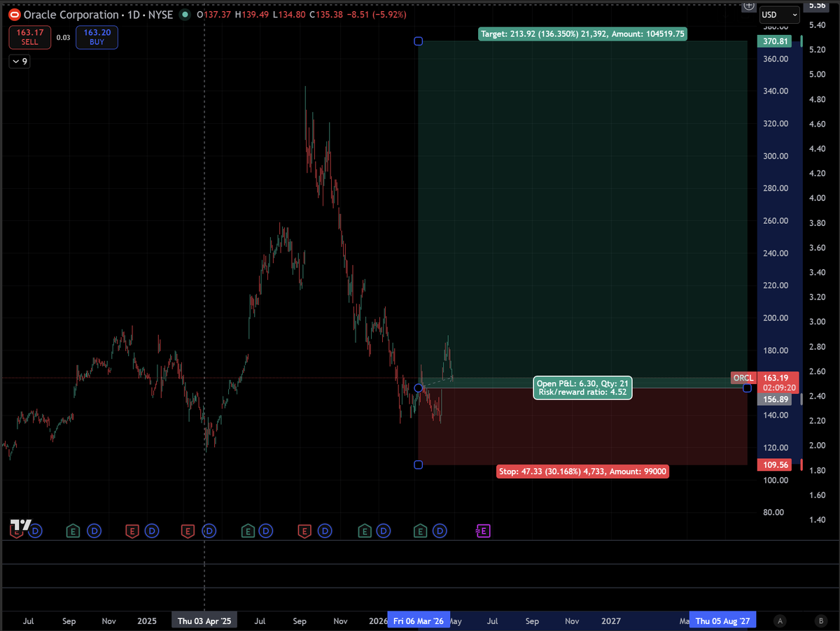This screenshot has height=631, width=840.
Task: Click the green market status dot
Action: pos(185,14)
